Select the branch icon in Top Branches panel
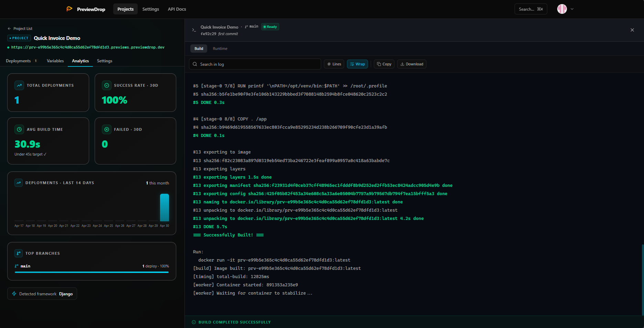The height and width of the screenshot is (328, 644). pos(18,253)
